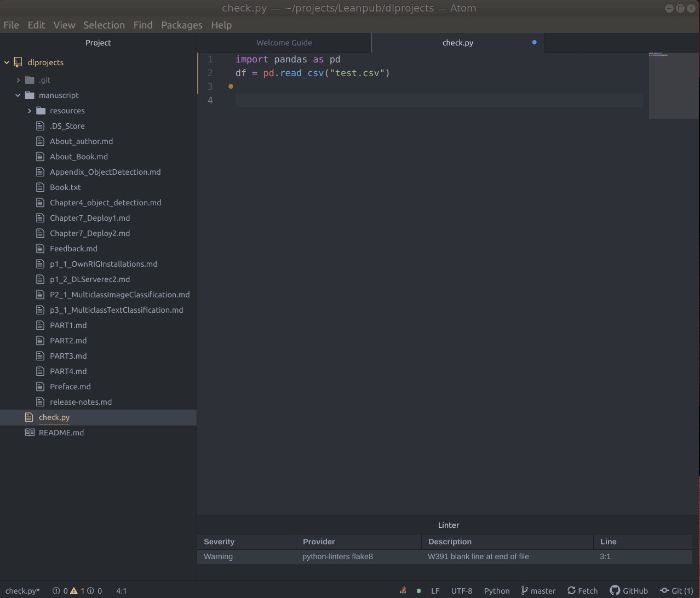Image resolution: width=700 pixels, height=598 pixels.
Task: Click the release-notes.md file icon
Action: pos(40,402)
